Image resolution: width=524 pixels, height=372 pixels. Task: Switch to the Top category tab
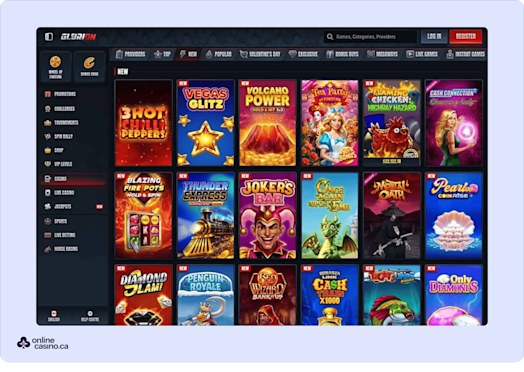click(x=162, y=54)
